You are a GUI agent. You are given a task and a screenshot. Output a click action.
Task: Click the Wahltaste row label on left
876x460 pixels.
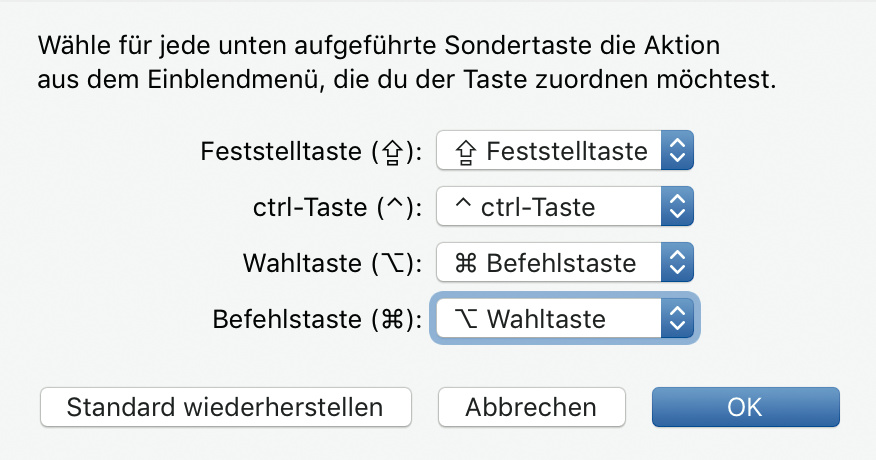pos(332,264)
